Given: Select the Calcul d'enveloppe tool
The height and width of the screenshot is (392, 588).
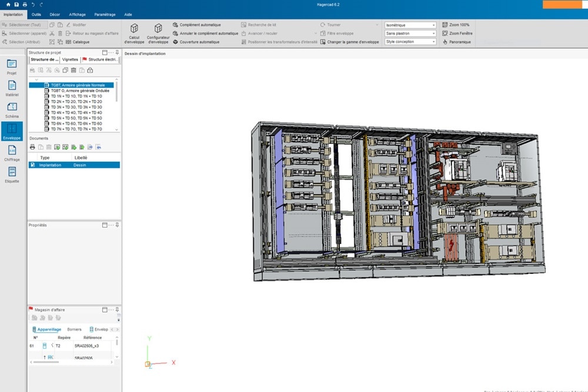Looking at the screenshot, I should (134, 33).
